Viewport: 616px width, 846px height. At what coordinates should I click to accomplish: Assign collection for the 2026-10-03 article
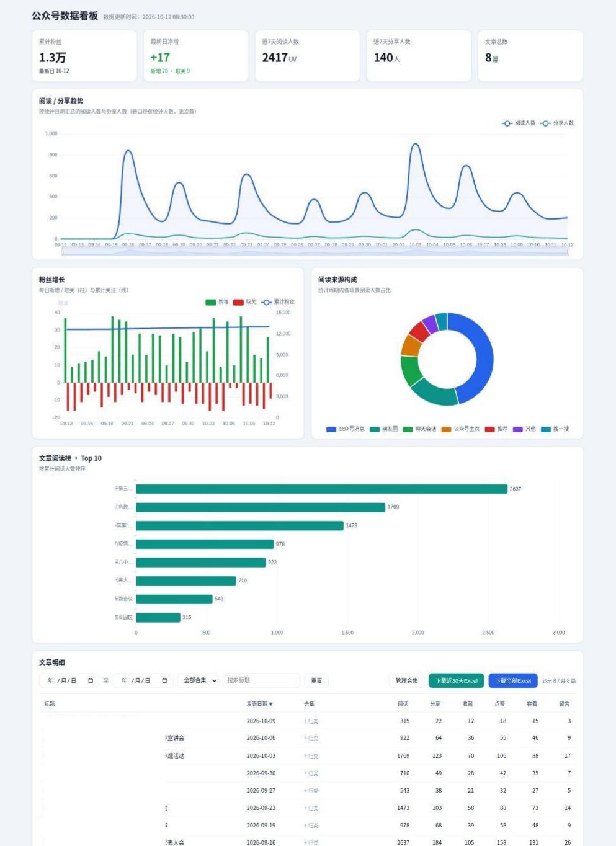click(311, 756)
